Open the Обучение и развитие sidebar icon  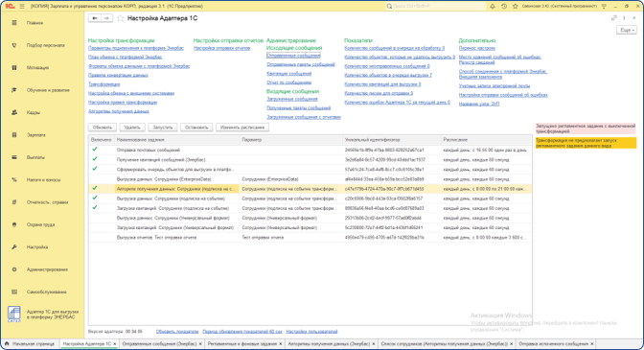[14, 90]
